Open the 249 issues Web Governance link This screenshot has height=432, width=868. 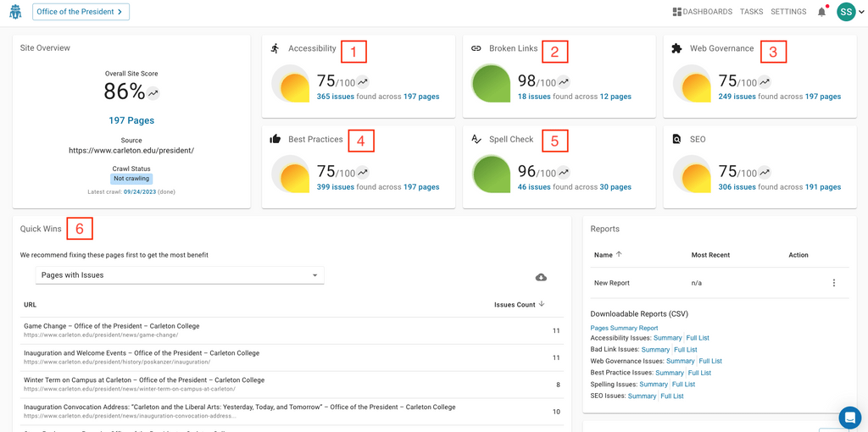pos(737,97)
